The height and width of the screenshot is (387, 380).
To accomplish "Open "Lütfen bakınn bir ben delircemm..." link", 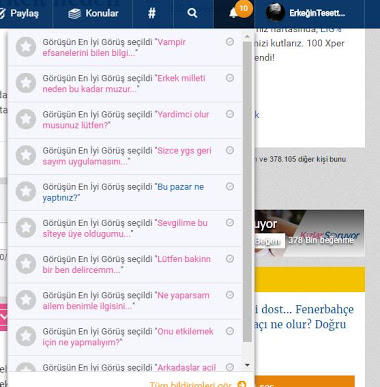I will [x=126, y=265].
